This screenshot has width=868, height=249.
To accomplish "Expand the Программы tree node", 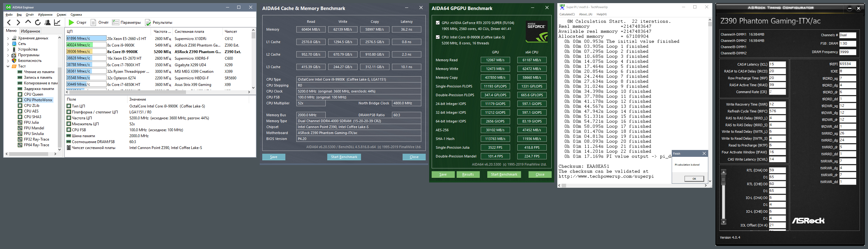I will pyautogui.click(x=8, y=55).
